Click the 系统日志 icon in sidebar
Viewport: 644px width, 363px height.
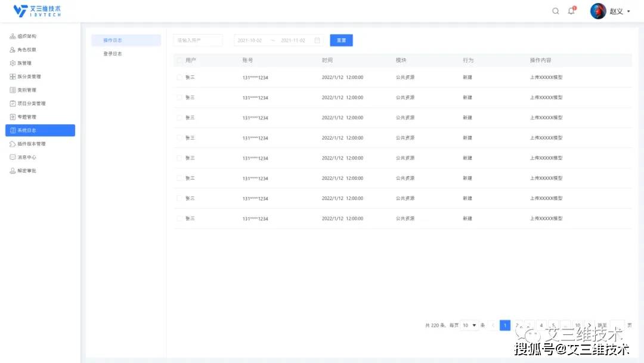point(13,130)
